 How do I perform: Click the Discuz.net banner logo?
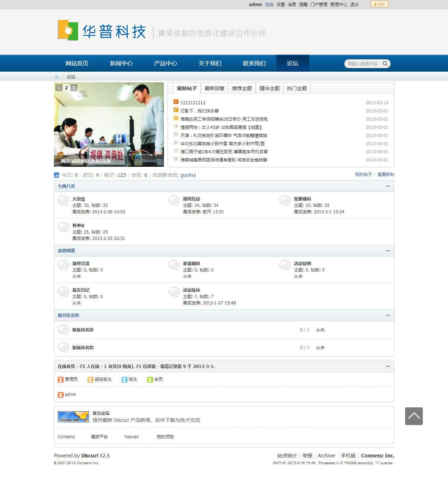click(x=73, y=417)
